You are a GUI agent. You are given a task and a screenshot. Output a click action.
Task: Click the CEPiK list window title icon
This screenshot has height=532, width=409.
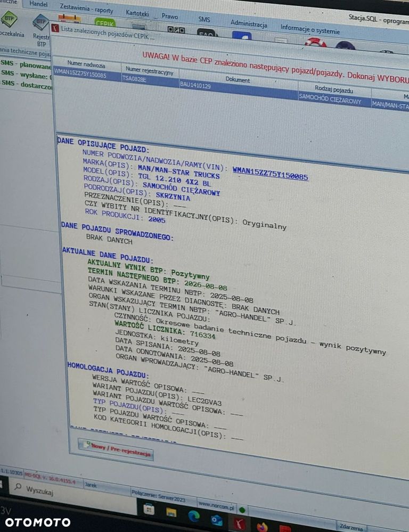coord(55,28)
